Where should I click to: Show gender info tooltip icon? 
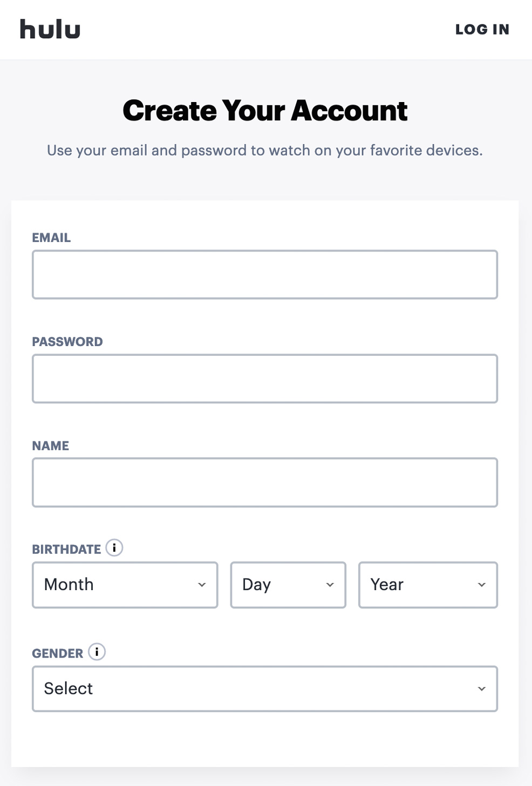tap(97, 652)
